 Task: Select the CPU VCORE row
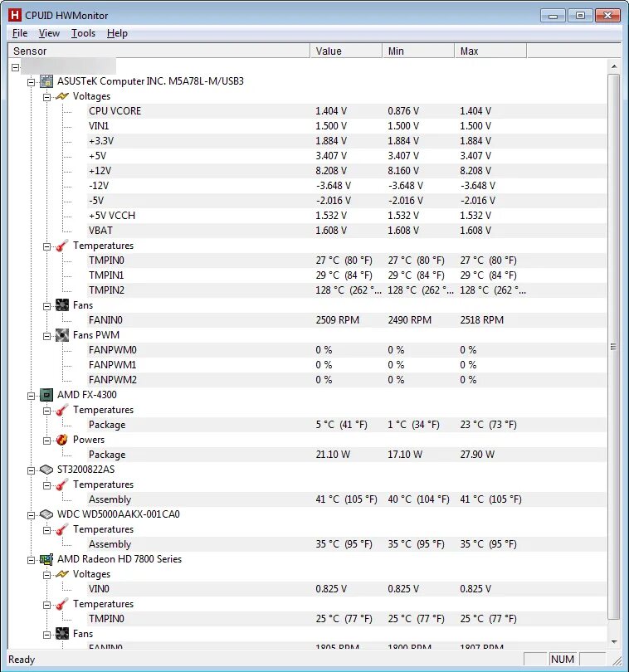[x=346, y=111]
